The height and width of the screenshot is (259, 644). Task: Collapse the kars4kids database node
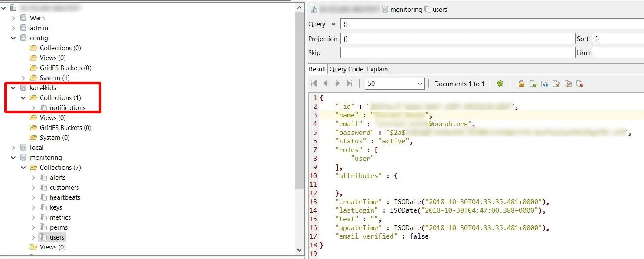click(x=13, y=88)
